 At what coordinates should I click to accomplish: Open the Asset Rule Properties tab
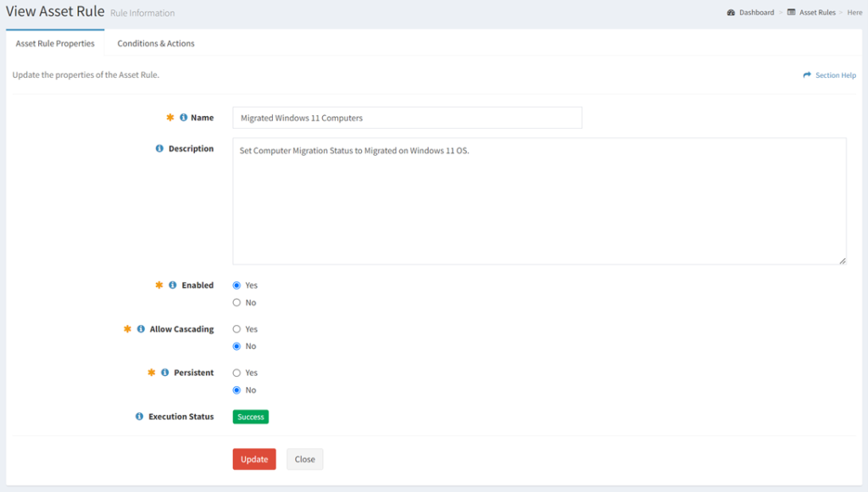click(x=54, y=42)
